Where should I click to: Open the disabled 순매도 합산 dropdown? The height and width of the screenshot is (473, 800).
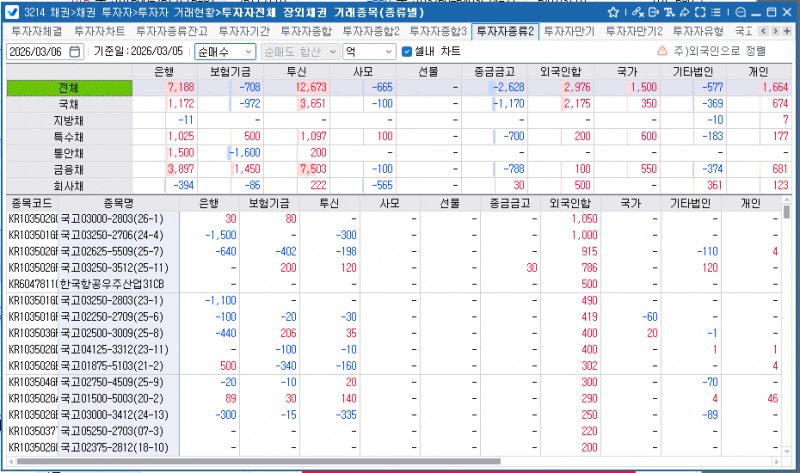point(299,52)
